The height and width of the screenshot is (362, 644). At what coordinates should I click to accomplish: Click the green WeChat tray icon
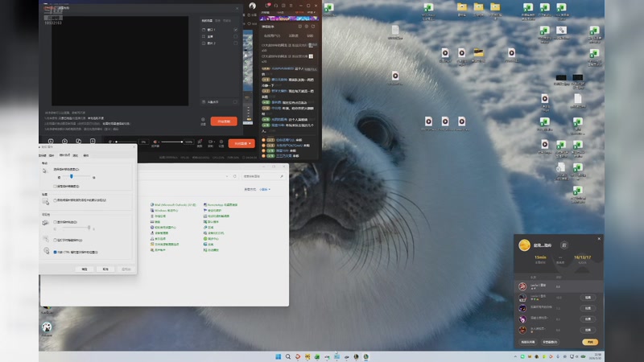(x=522, y=356)
